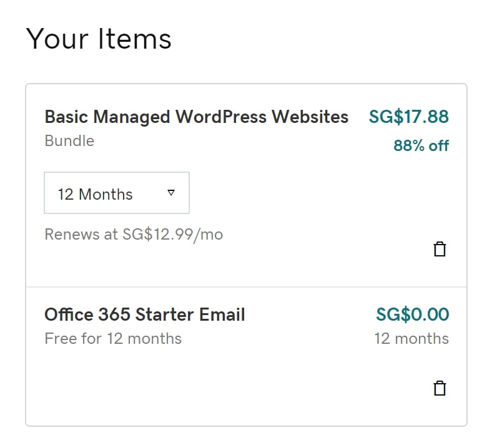Click the 88% off discount label
The height and width of the screenshot is (448, 497).
(x=421, y=146)
